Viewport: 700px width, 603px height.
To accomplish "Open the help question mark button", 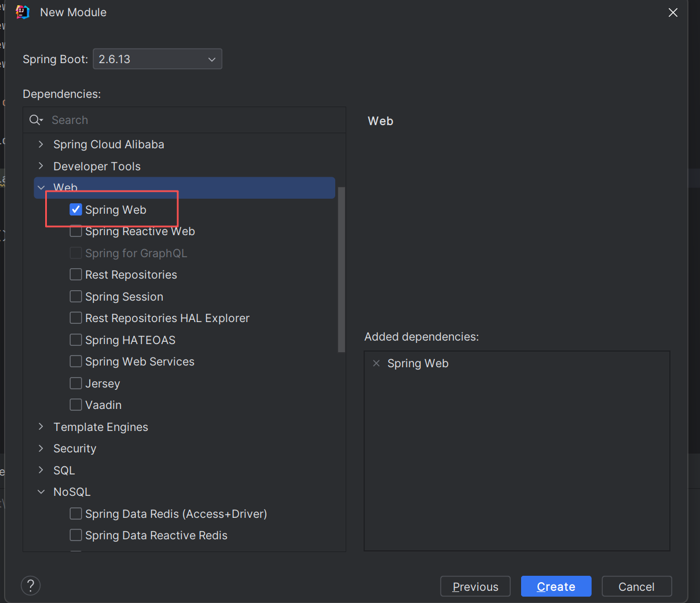I will tap(31, 586).
